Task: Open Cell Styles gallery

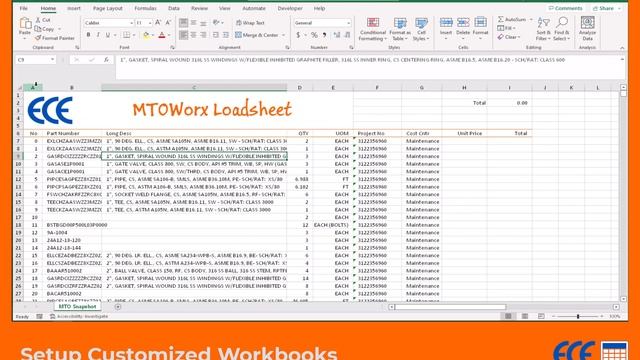Action: pos(421,29)
